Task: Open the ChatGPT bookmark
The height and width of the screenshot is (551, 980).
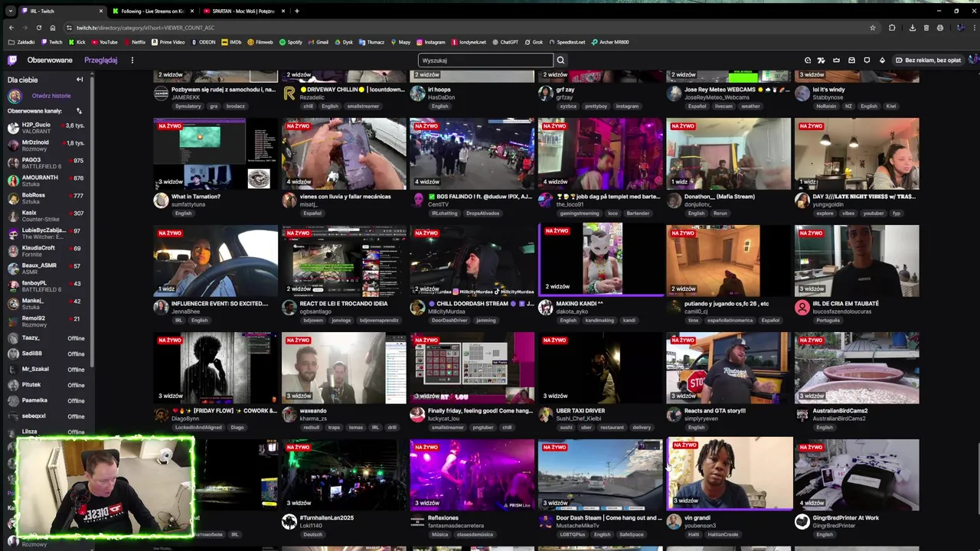Action: tap(505, 42)
